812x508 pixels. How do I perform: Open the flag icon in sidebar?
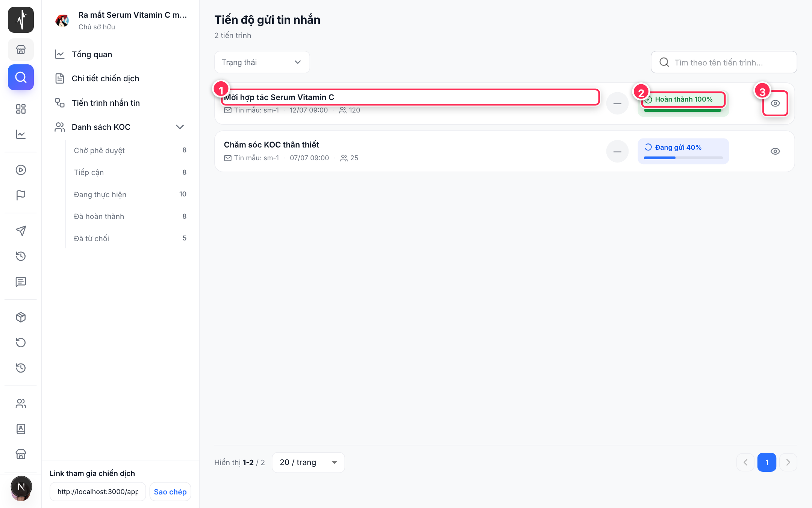[21, 195]
